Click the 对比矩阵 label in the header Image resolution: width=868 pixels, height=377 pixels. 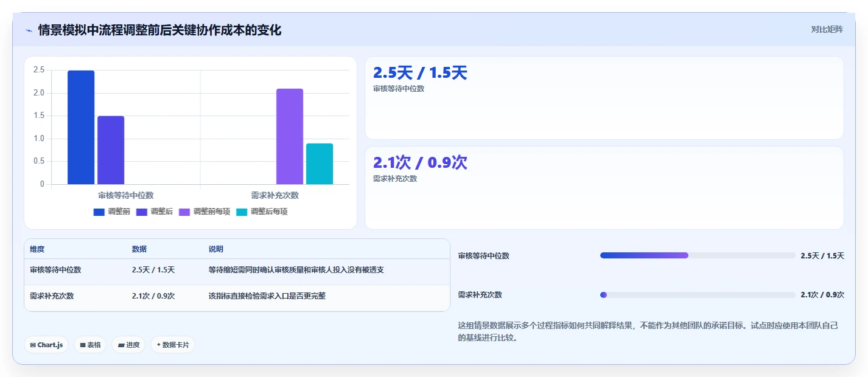827,29
